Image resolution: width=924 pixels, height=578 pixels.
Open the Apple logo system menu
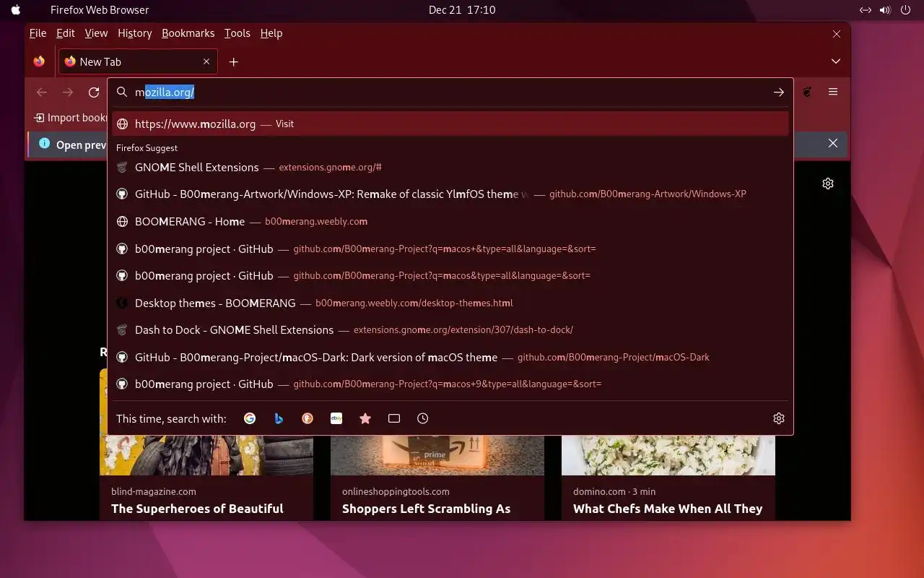click(16, 10)
